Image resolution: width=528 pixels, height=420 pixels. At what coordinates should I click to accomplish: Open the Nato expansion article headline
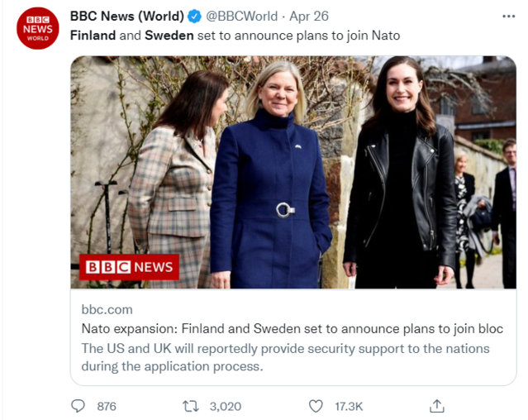tap(292, 329)
